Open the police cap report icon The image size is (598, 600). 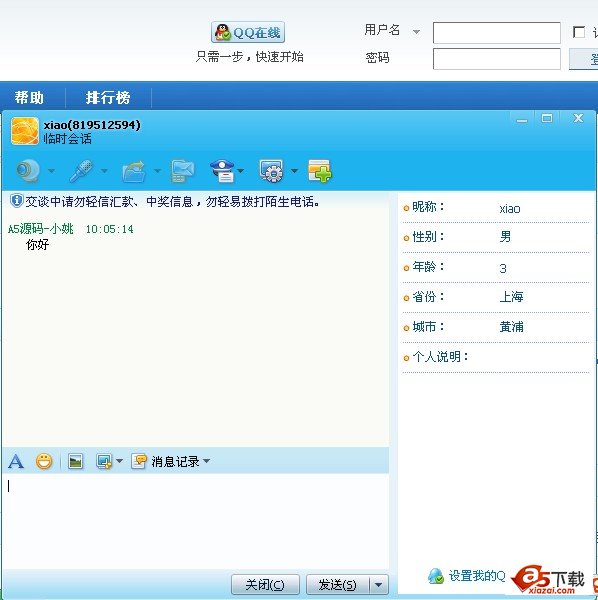(x=222, y=171)
